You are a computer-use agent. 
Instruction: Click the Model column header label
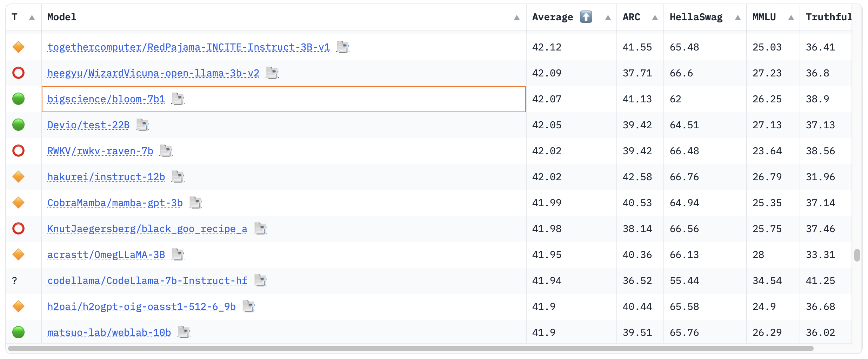point(62,17)
